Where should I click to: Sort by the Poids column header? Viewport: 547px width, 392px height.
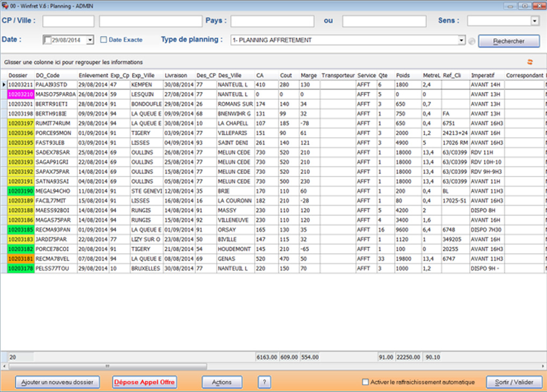pyautogui.click(x=408, y=75)
